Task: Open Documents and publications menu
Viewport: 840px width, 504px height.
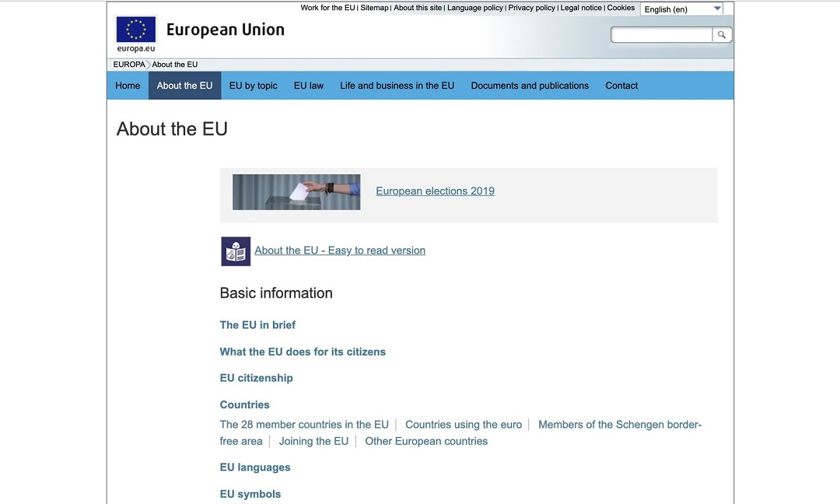Action: [x=530, y=86]
